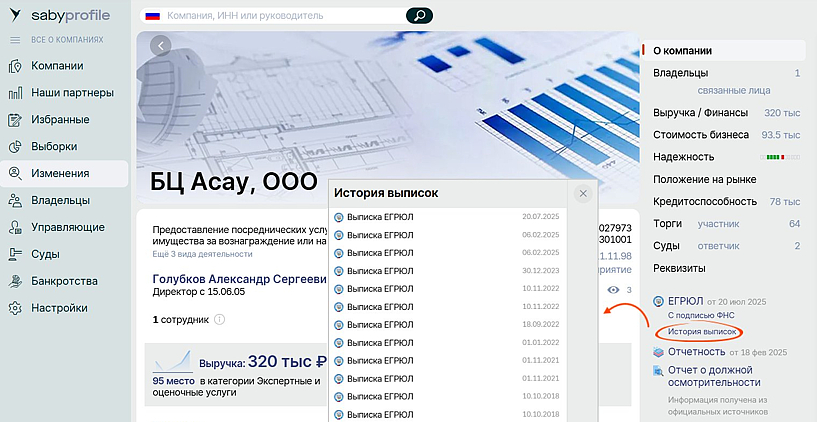Select Банкротства sidebar item
The image size is (817, 422).
pos(64,281)
